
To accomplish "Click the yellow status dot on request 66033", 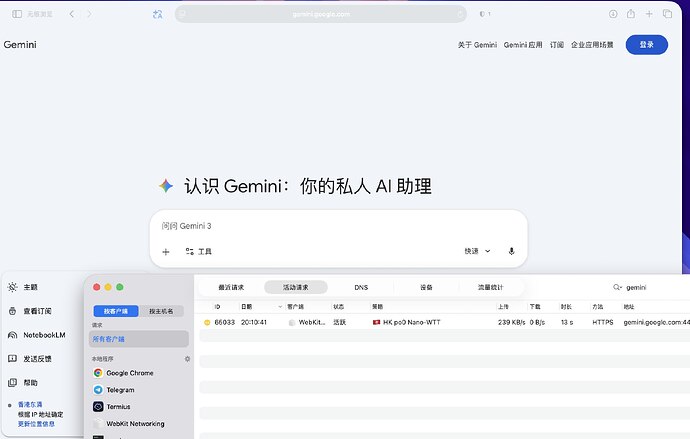I will point(207,322).
